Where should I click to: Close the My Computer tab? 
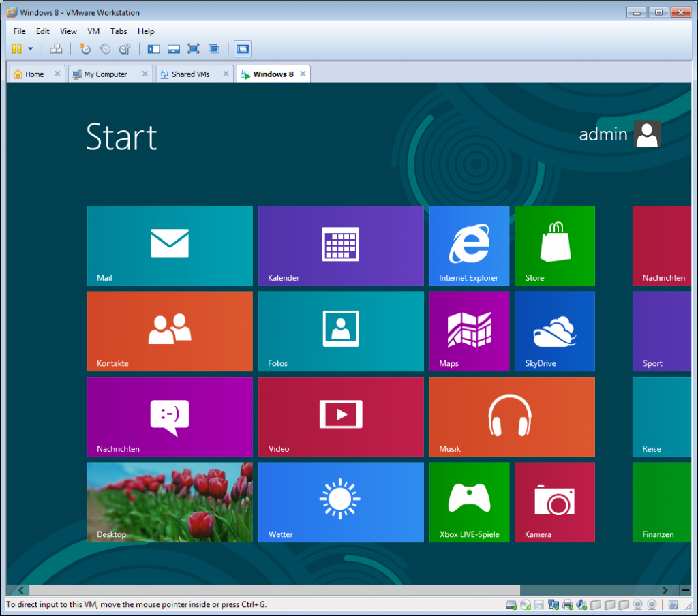click(145, 74)
